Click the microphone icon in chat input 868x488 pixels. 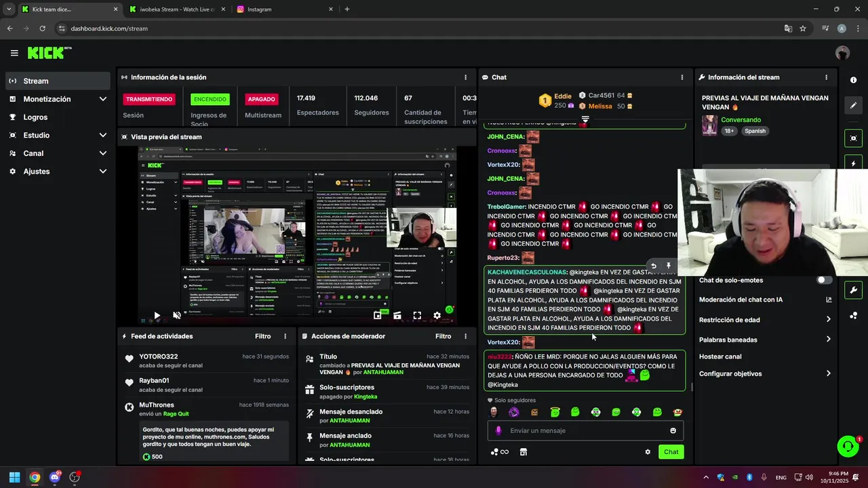498,430
